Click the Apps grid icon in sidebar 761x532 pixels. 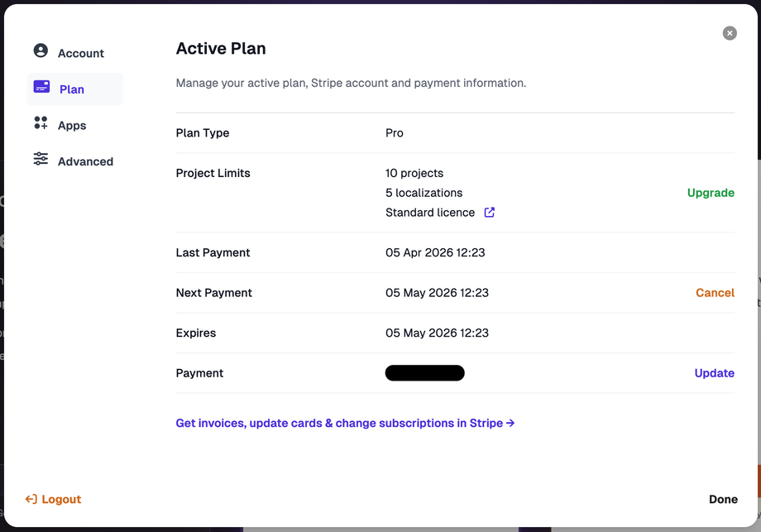pos(40,122)
